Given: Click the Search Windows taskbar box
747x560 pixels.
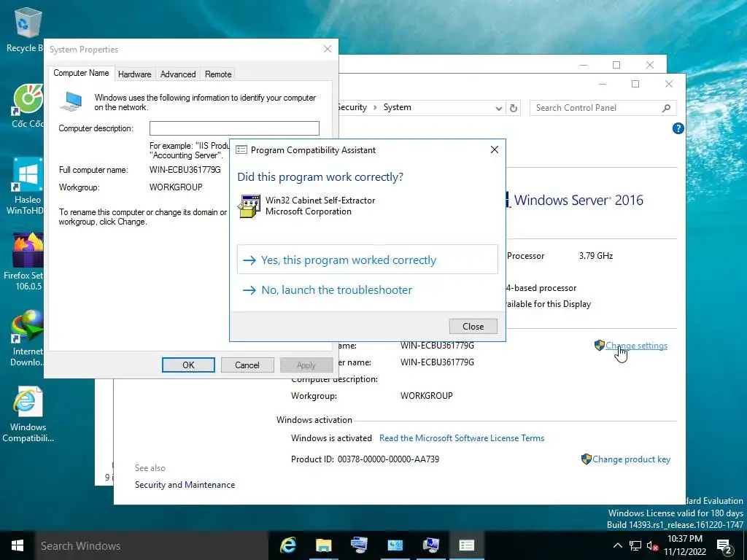Looking at the screenshot, I should click(151, 545).
